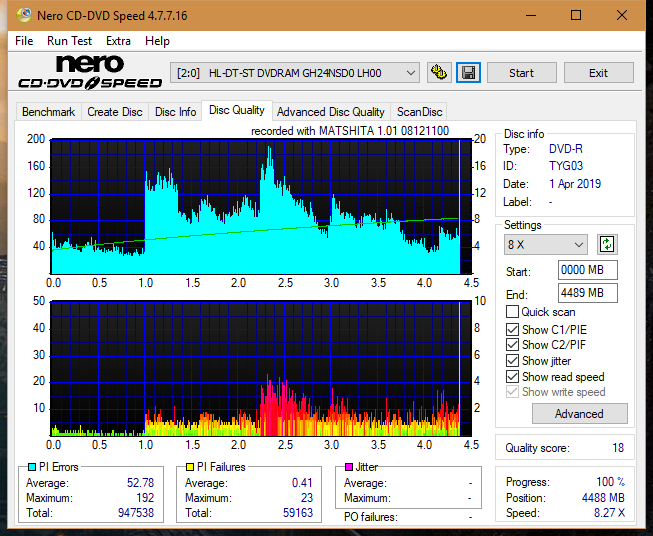This screenshot has width=653, height=536.
Task: Toggle the Show C1/PIE checkbox
Action: 512,329
